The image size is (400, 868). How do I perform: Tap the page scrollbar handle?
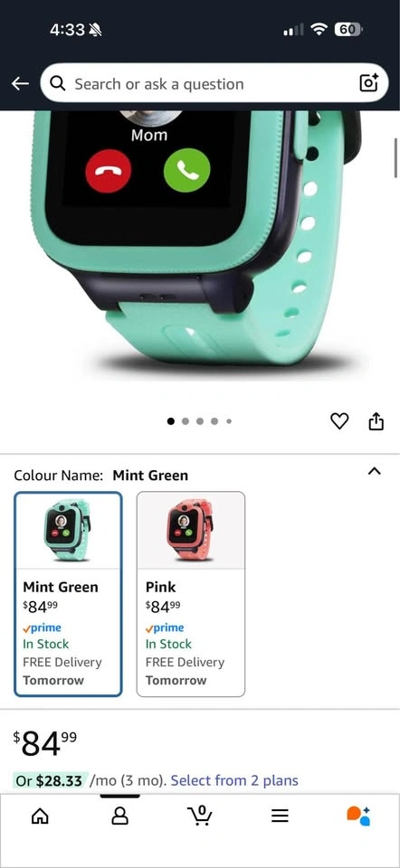(396, 159)
